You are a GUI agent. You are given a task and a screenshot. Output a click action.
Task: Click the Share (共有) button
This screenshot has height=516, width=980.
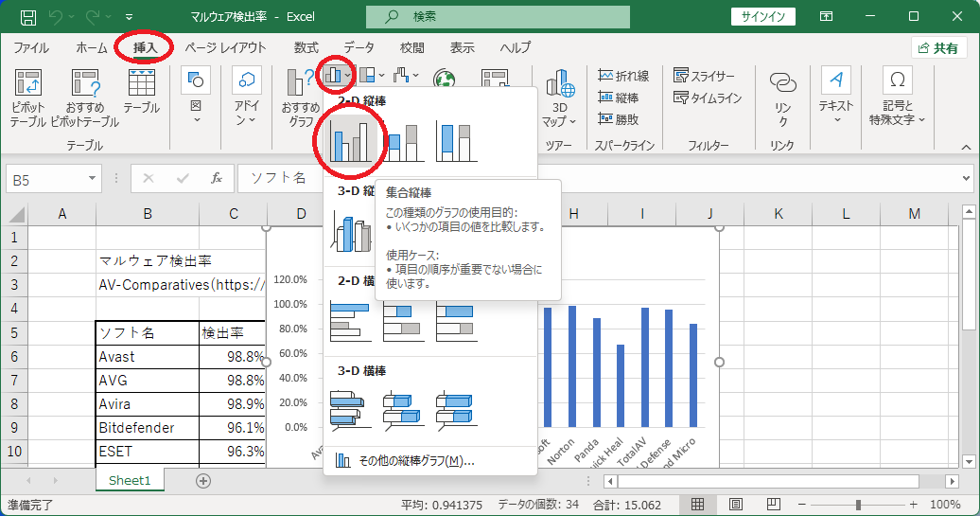point(938,48)
